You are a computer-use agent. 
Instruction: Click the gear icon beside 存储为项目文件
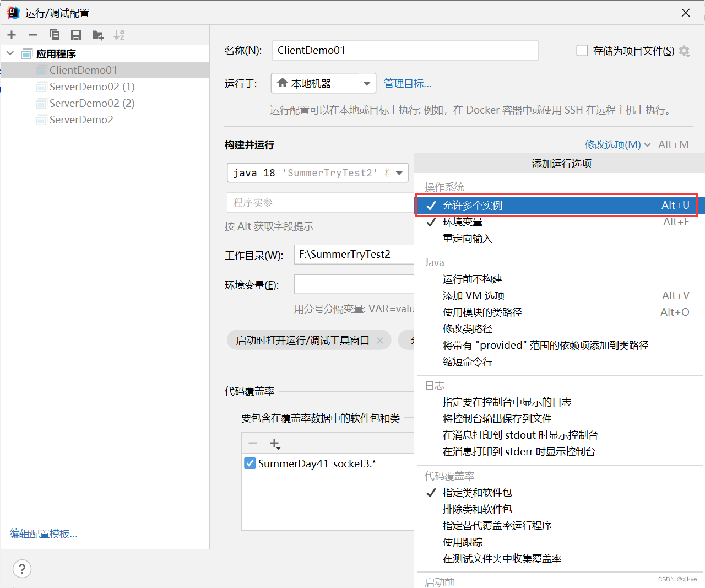(684, 51)
